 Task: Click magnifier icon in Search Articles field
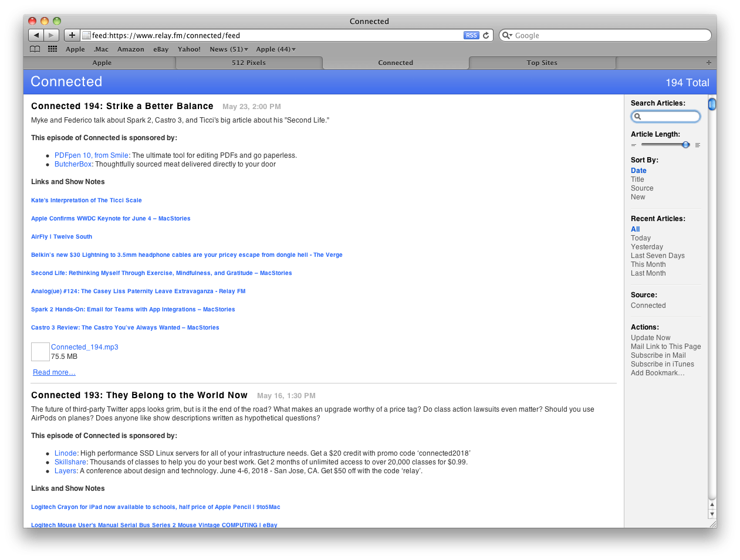pyautogui.click(x=638, y=117)
